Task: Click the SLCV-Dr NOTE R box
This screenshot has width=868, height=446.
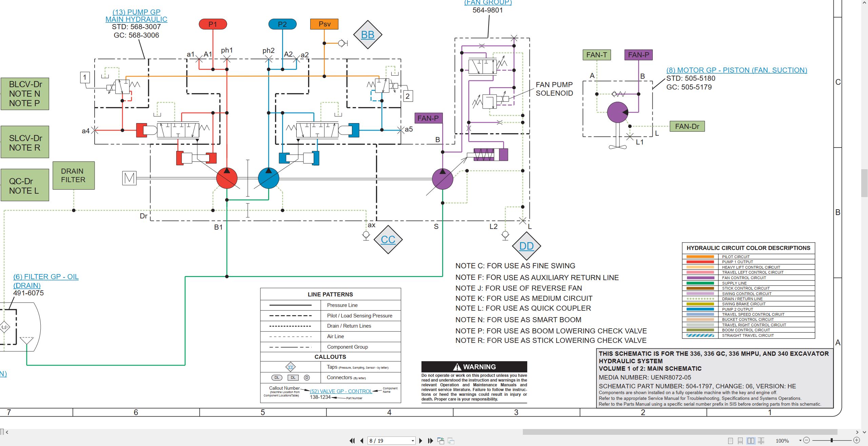Action: click(25, 142)
